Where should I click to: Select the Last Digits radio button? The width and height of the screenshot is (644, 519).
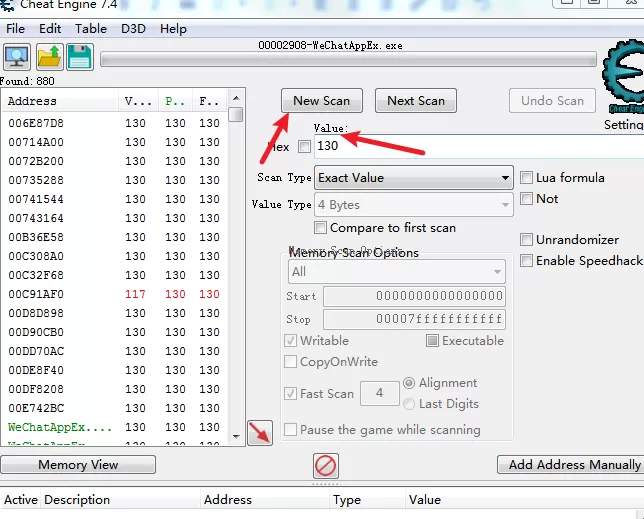tap(409, 404)
